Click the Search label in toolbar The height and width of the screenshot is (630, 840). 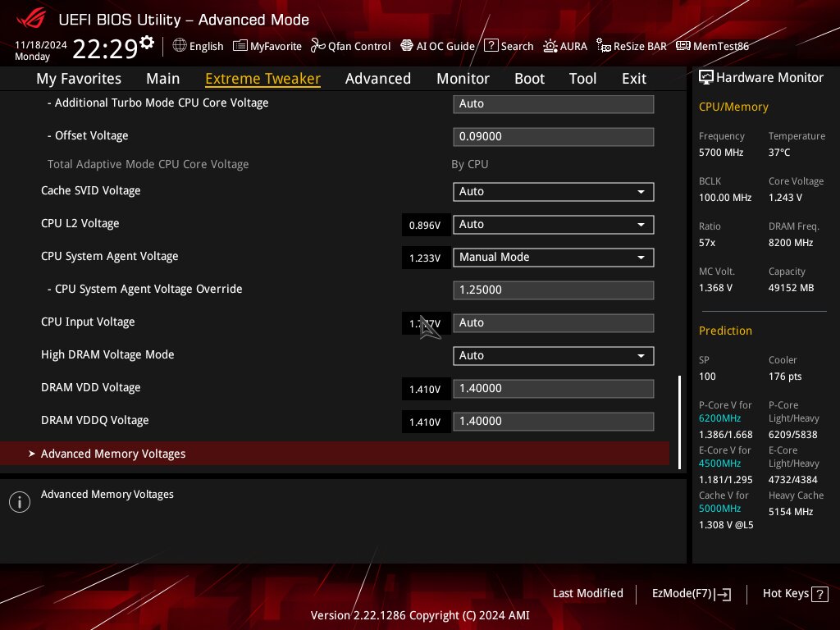[x=517, y=46]
